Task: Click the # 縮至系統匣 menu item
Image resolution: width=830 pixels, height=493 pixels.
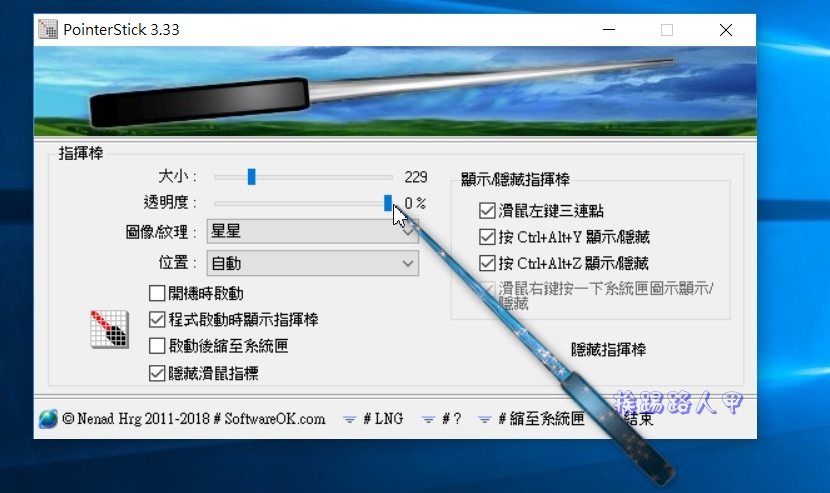Action: [x=542, y=419]
